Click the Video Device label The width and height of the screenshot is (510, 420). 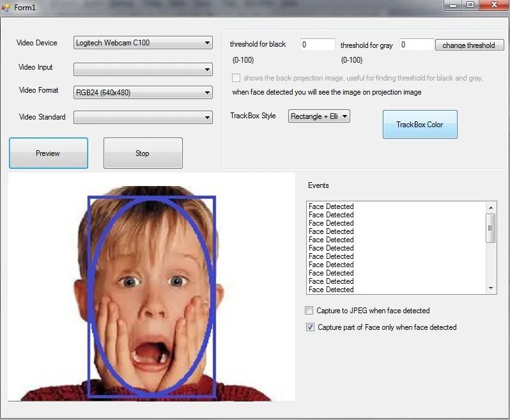coord(37,43)
